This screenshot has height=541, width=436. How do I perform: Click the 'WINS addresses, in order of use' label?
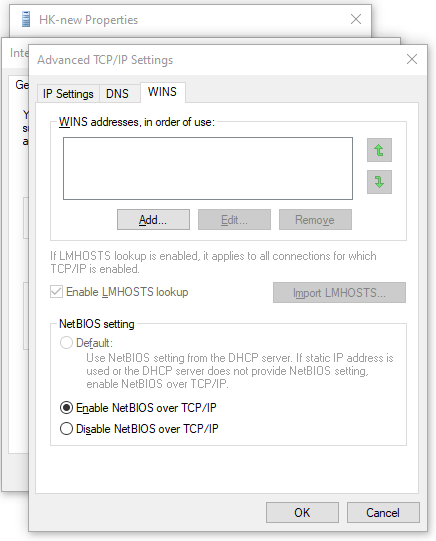tap(137, 122)
